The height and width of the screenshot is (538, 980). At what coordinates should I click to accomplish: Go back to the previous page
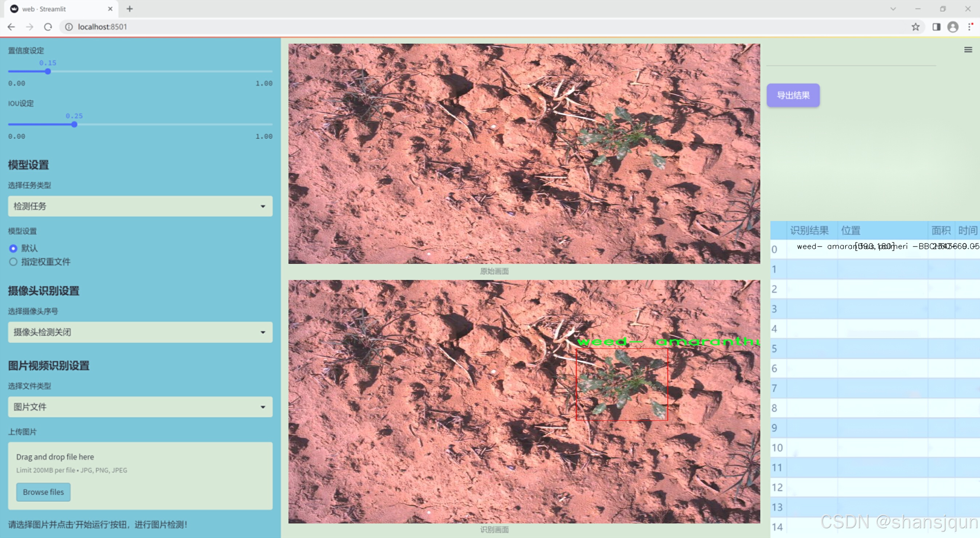click(x=11, y=27)
